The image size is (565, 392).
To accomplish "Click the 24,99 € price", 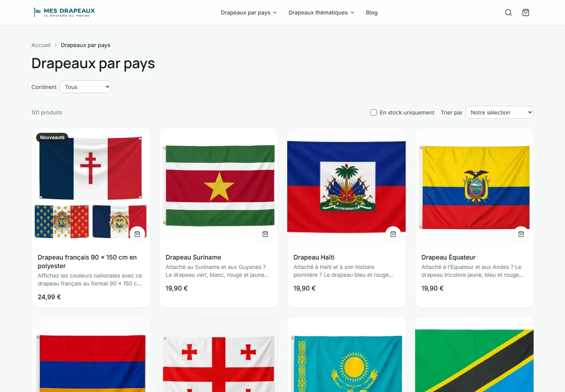I will (49, 297).
